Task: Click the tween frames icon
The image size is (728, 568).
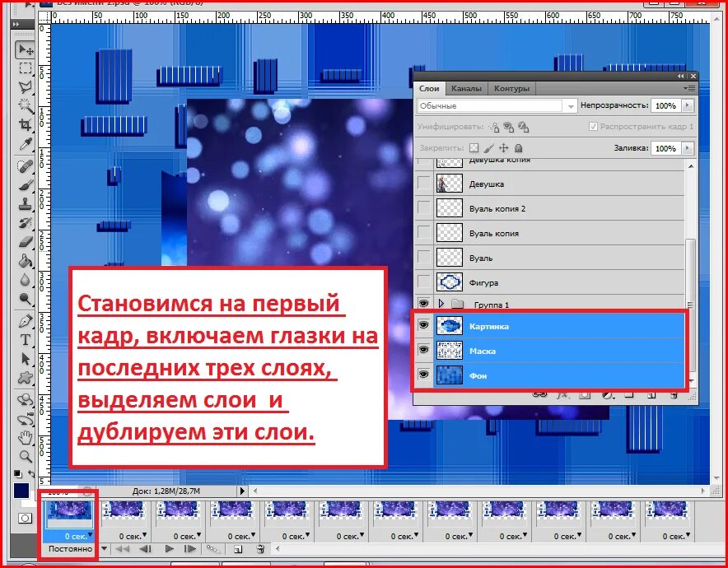Action: [213, 549]
